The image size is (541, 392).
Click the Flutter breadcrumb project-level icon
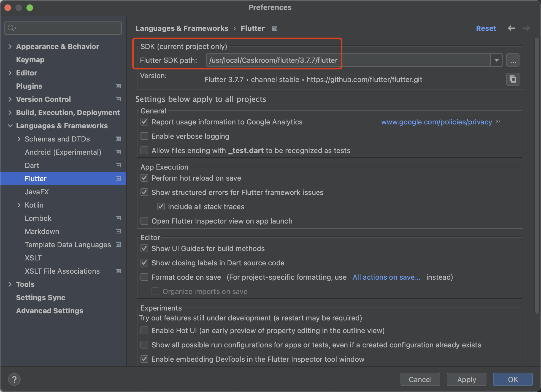pos(274,29)
